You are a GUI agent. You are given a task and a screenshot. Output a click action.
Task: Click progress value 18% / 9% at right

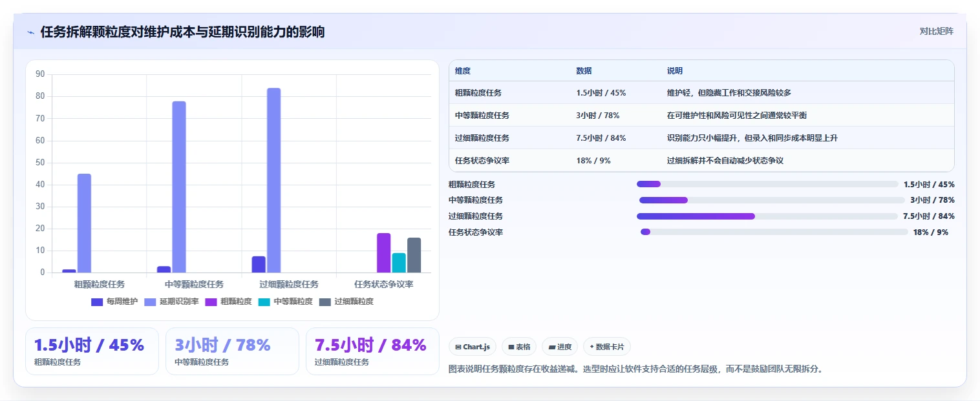[931, 232]
